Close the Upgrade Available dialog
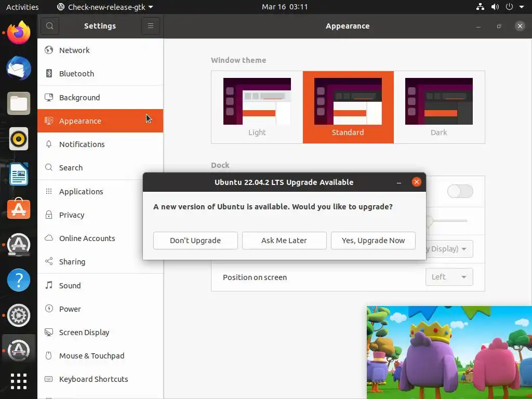This screenshot has width=532, height=399. pyautogui.click(x=416, y=182)
